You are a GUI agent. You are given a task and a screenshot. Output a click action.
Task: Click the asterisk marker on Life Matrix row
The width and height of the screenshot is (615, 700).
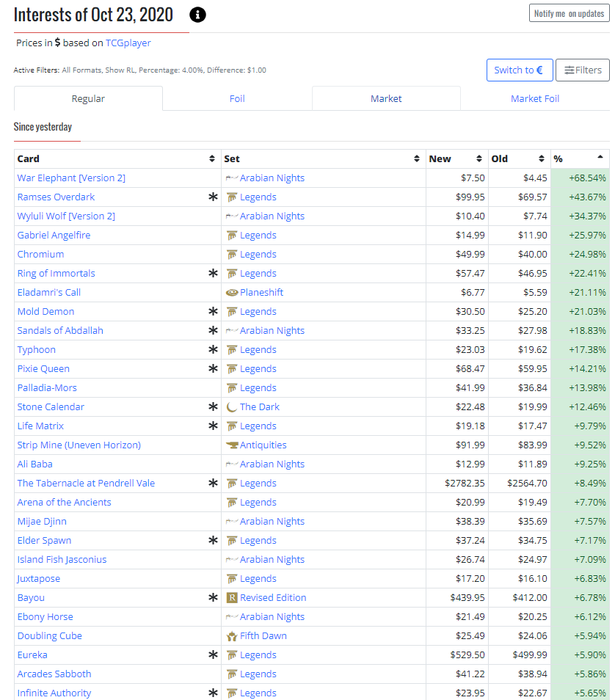213,426
